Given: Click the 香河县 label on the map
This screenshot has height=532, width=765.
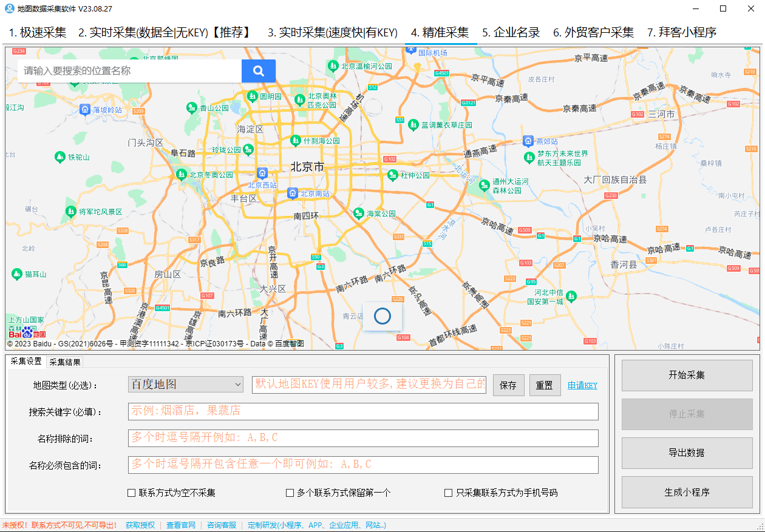Looking at the screenshot, I should (x=624, y=264).
